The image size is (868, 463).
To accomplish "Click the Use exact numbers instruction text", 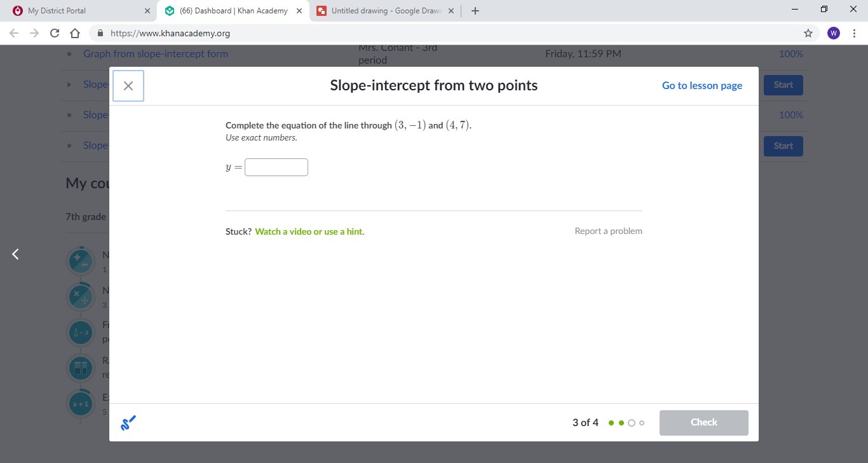I will click(261, 137).
